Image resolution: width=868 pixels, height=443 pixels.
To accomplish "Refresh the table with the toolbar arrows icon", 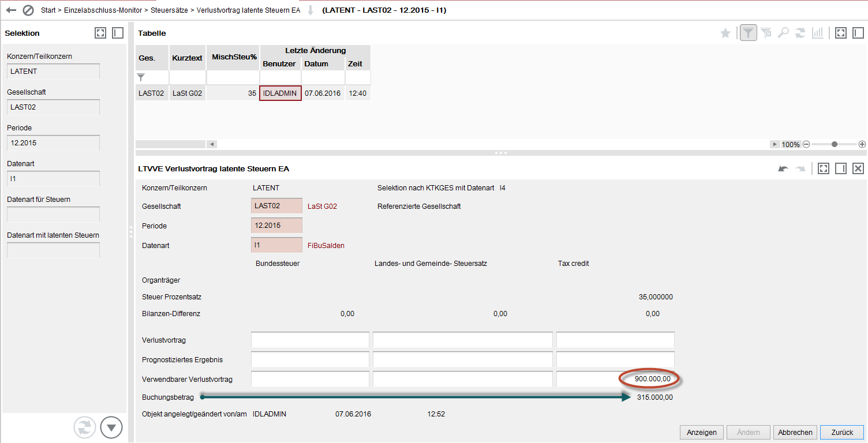I will [x=800, y=33].
